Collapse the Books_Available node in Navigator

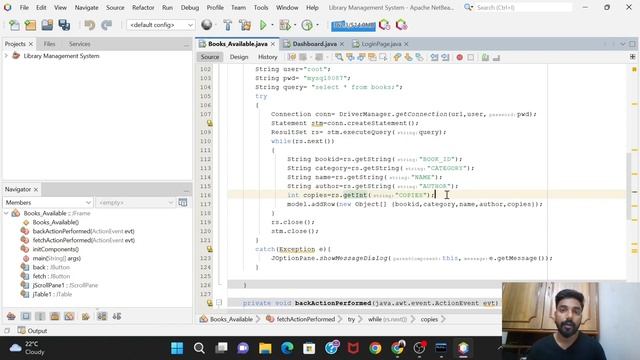coord(6,213)
